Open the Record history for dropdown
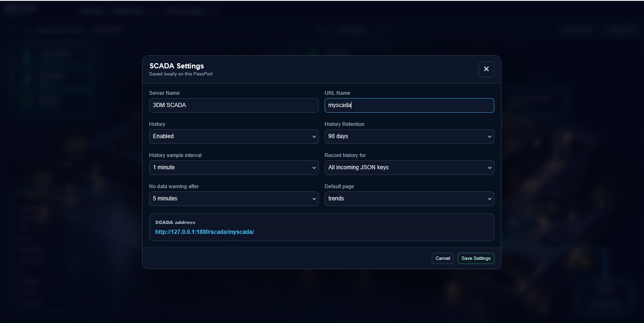 point(409,167)
